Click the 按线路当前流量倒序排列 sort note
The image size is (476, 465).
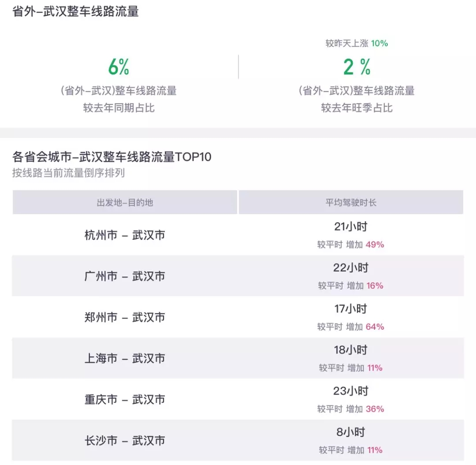coord(68,173)
